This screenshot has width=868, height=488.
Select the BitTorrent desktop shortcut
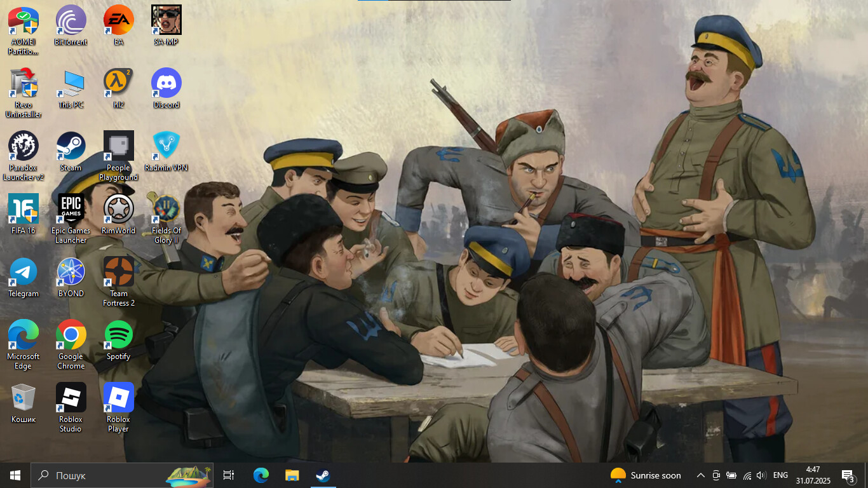click(x=71, y=25)
